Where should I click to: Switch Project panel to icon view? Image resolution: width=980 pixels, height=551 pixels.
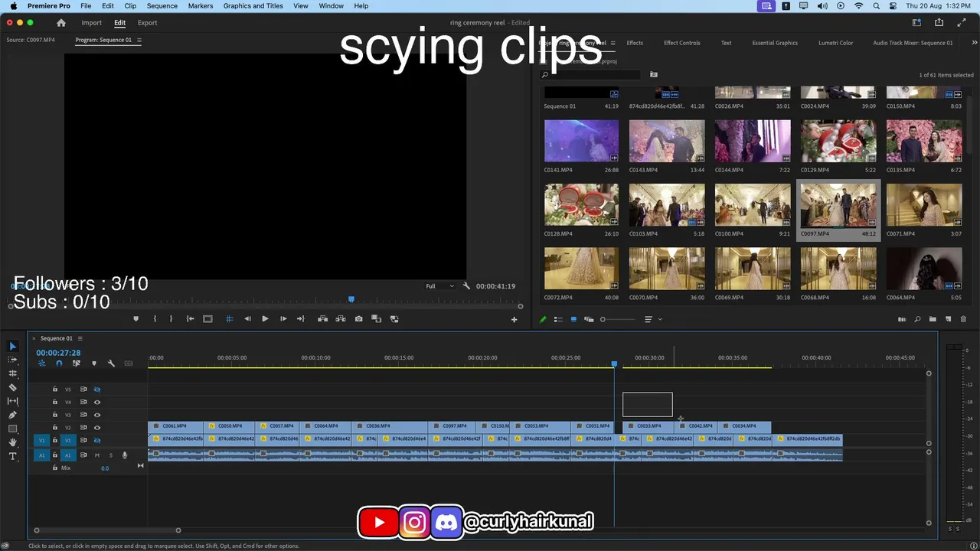point(573,319)
